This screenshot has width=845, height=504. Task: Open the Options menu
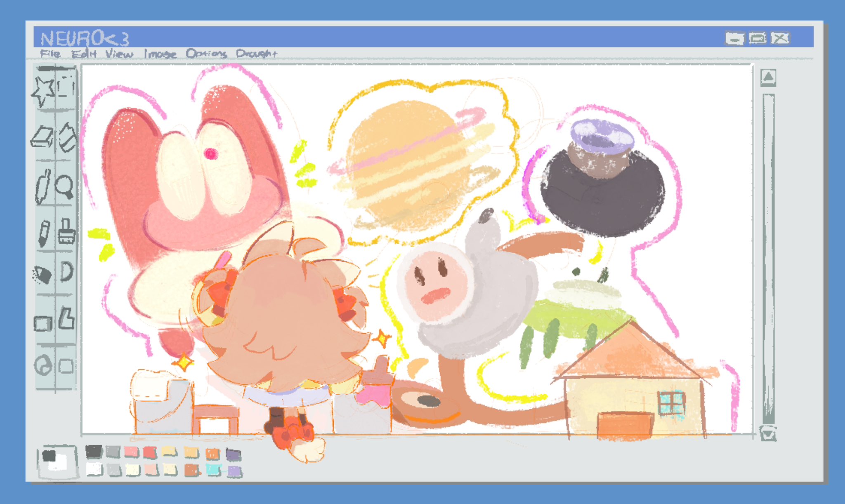click(x=206, y=54)
